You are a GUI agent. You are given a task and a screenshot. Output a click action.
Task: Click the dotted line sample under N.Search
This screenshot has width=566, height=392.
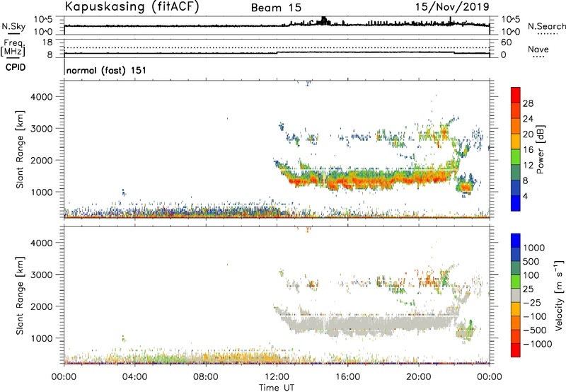point(547,34)
